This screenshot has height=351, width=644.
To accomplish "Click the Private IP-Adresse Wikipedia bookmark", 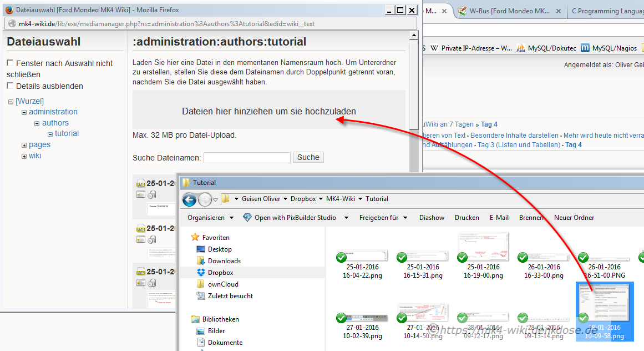I will pos(471,48).
